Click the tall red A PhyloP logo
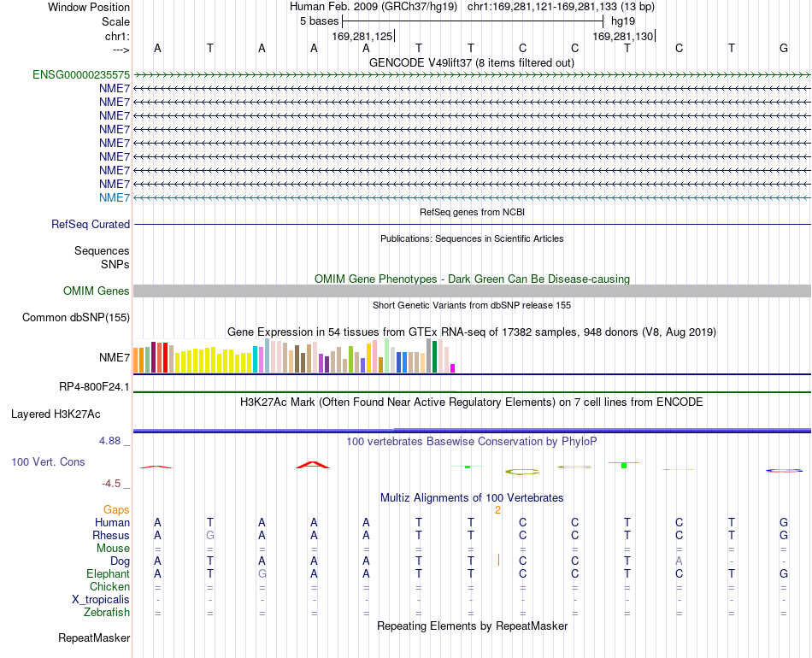Viewport: 812px width, 658px height. (313, 465)
